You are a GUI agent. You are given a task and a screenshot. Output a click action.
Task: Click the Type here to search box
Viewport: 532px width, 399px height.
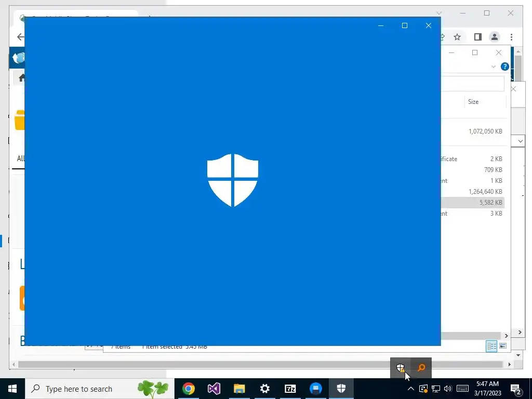(100, 389)
